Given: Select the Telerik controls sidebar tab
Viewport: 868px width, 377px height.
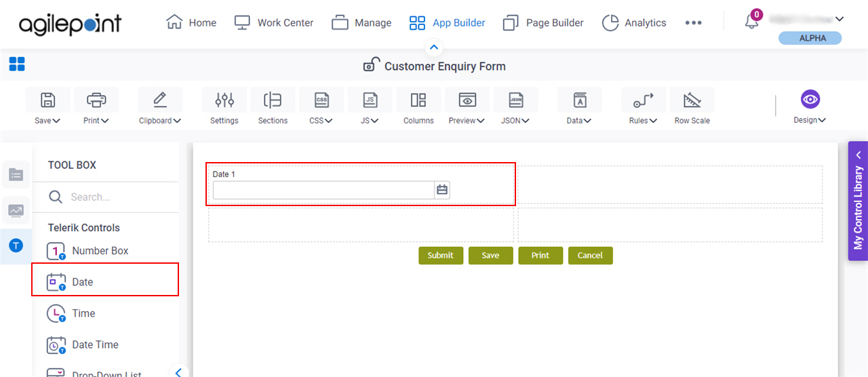Looking at the screenshot, I should click(16, 245).
